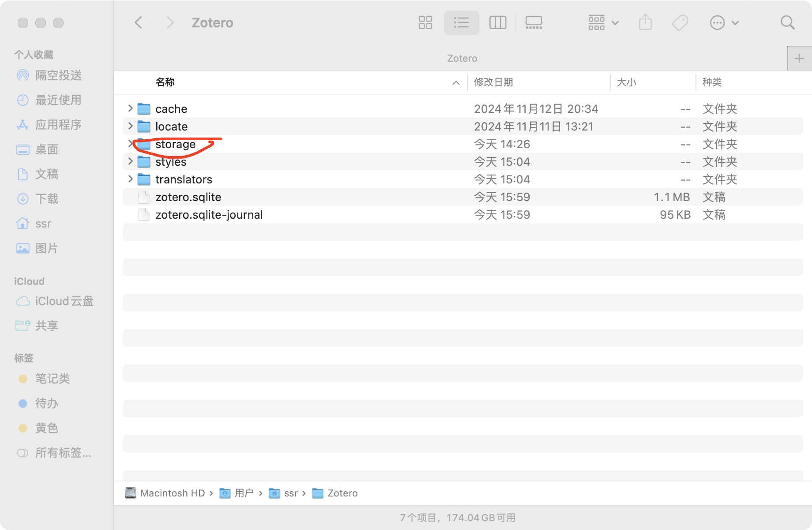Click the Share toolbar icon

[645, 22]
